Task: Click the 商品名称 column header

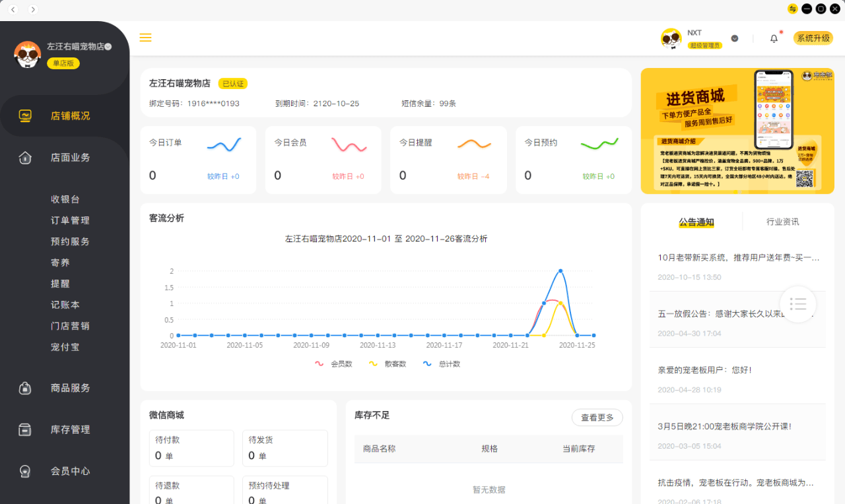Action: 380,449
